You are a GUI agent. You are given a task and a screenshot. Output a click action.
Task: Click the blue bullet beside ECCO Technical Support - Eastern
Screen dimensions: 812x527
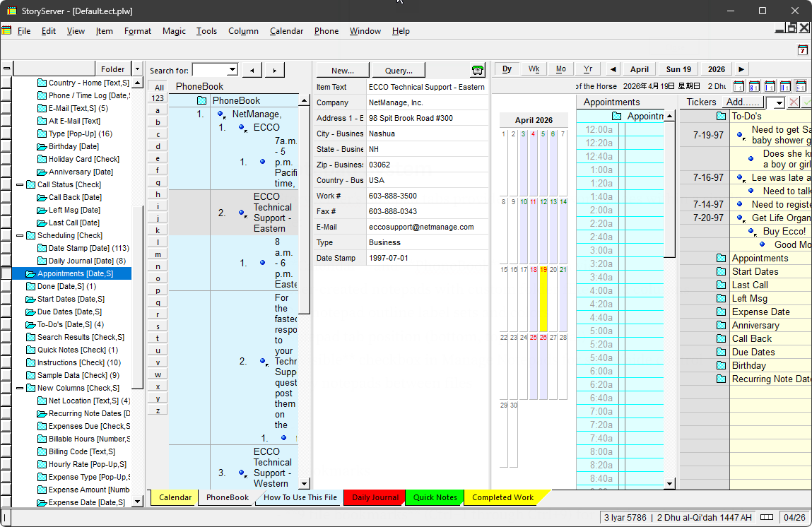coord(242,213)
